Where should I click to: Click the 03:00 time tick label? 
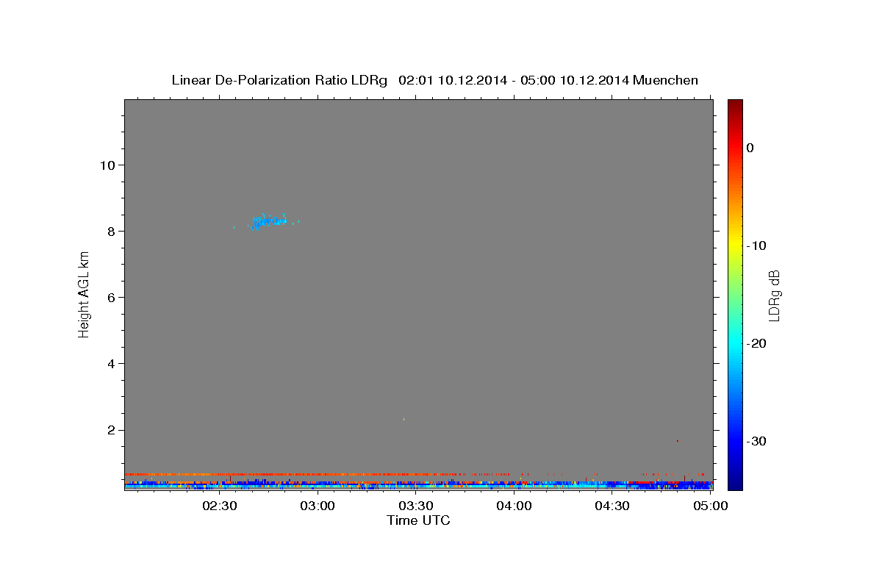pos(318,506)
